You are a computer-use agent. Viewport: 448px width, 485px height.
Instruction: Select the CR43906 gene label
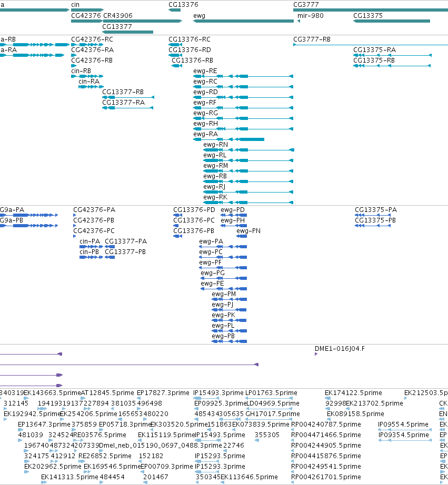117,15
